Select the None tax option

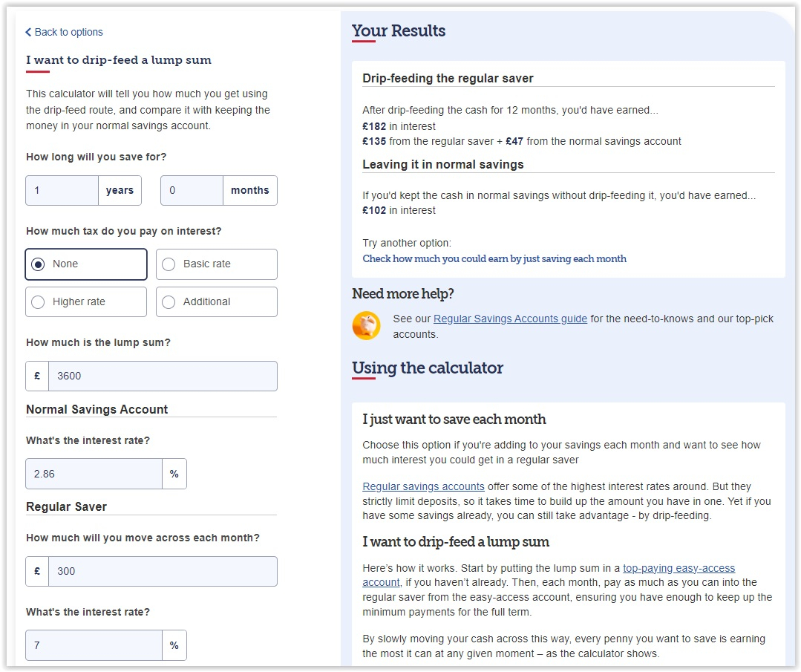pos(86,264)
